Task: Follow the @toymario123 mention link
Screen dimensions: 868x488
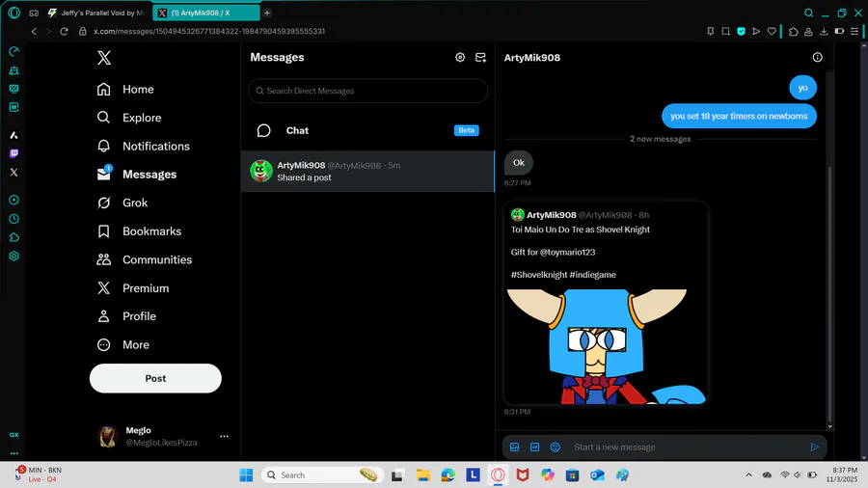Action: pyautogui.click(x=567, y=252)
